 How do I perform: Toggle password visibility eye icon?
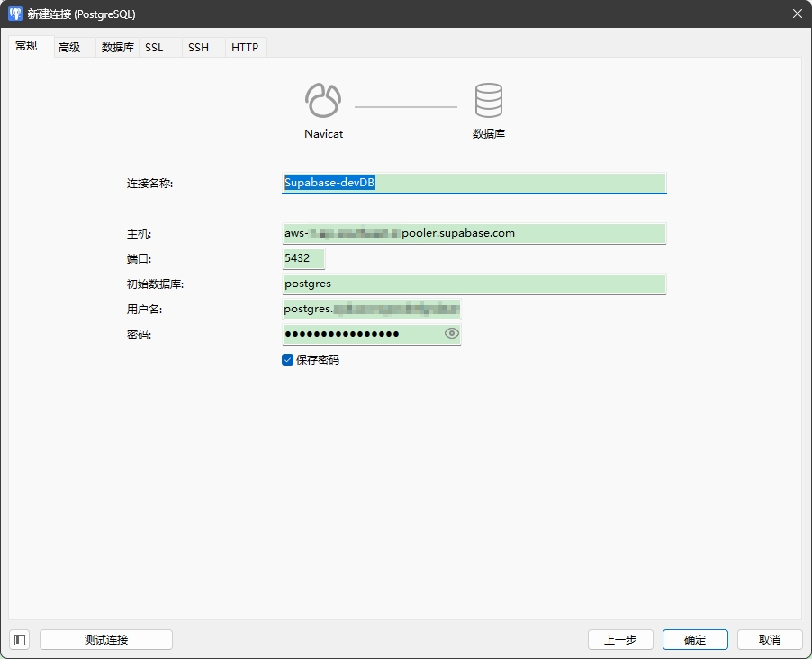click(x=452, y=334)
